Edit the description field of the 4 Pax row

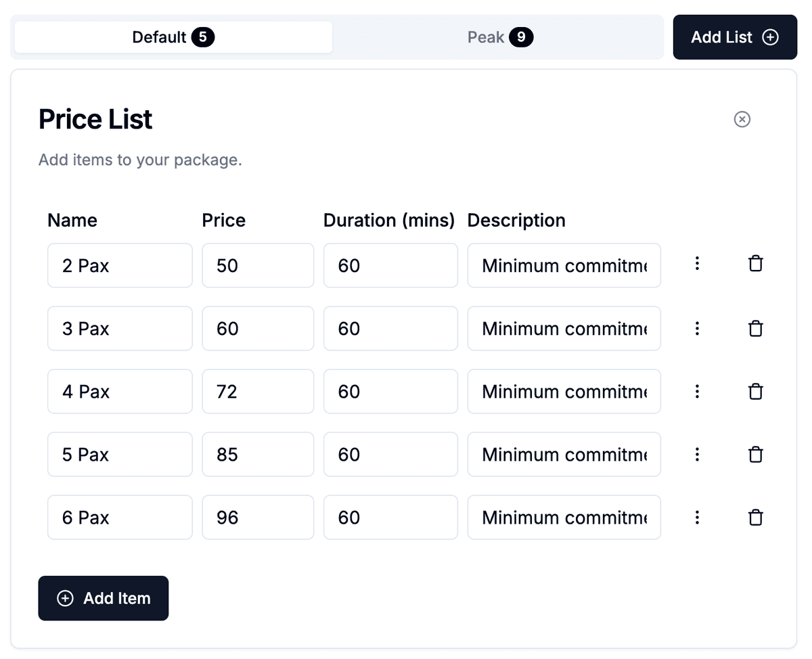pyautogui.click(x=564, y=392)
